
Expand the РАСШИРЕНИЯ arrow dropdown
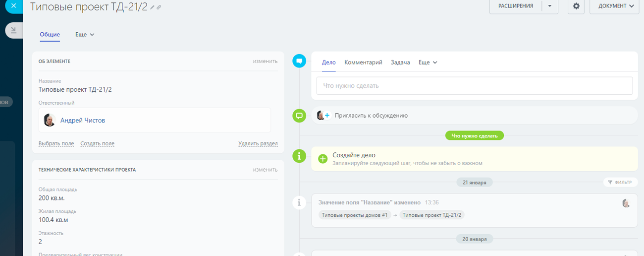(x=549, y=6)
